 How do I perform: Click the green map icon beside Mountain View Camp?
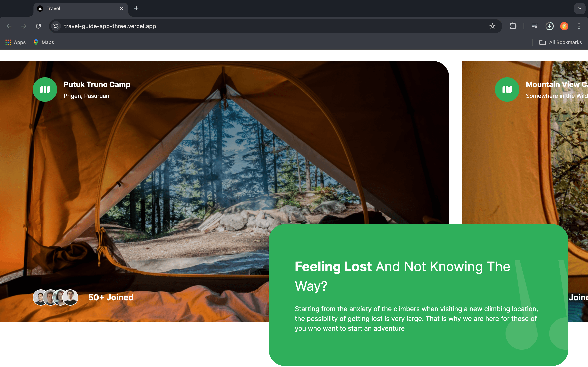(x=507, y=90)
